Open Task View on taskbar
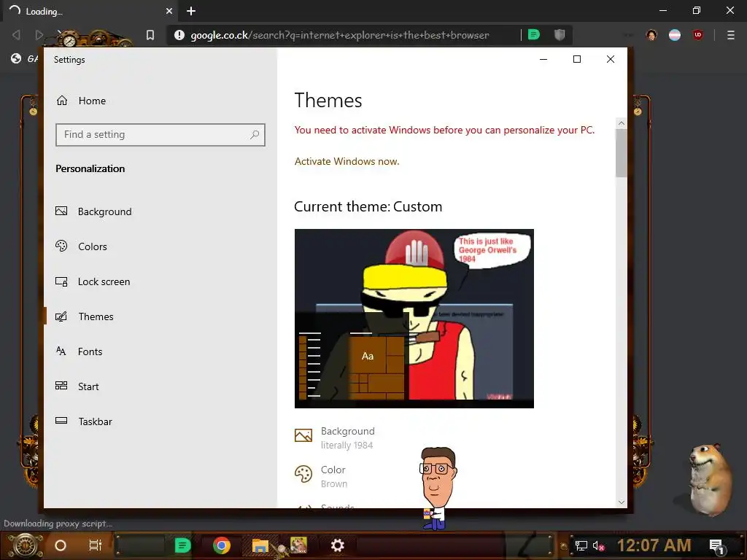 [x=96, y=545]
